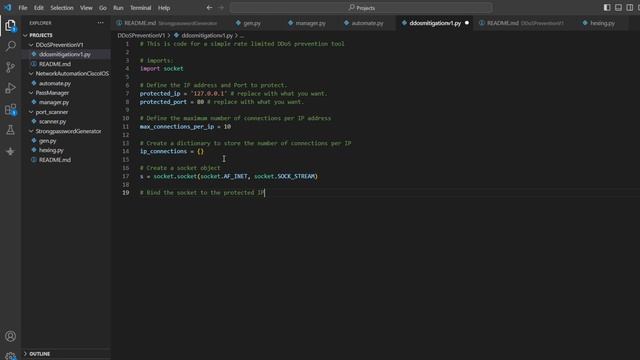
Task: Click the Projects command search box
Action: tap(361, 8)
